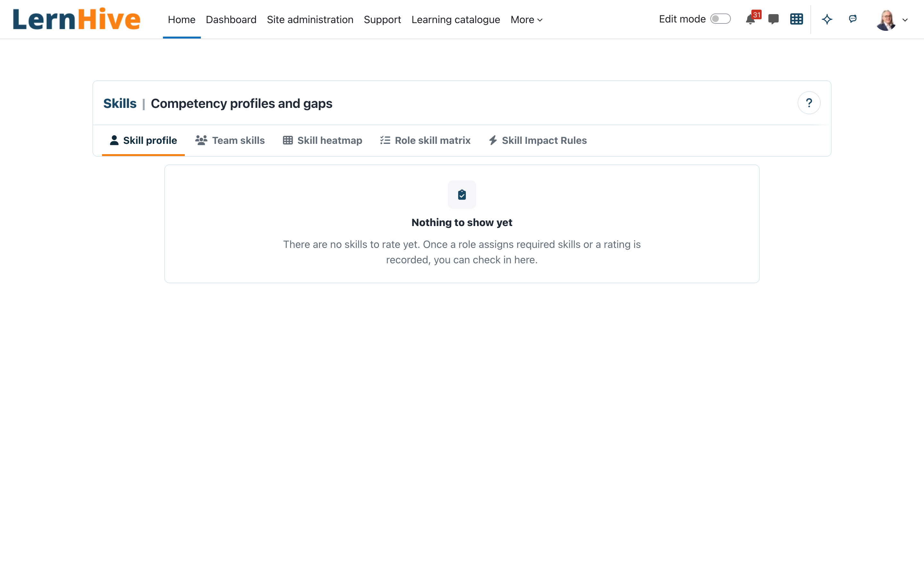Open Dashboard from top navigation
Screen dimensions: 924x578
pyautogui.click(x=231, y=20)
